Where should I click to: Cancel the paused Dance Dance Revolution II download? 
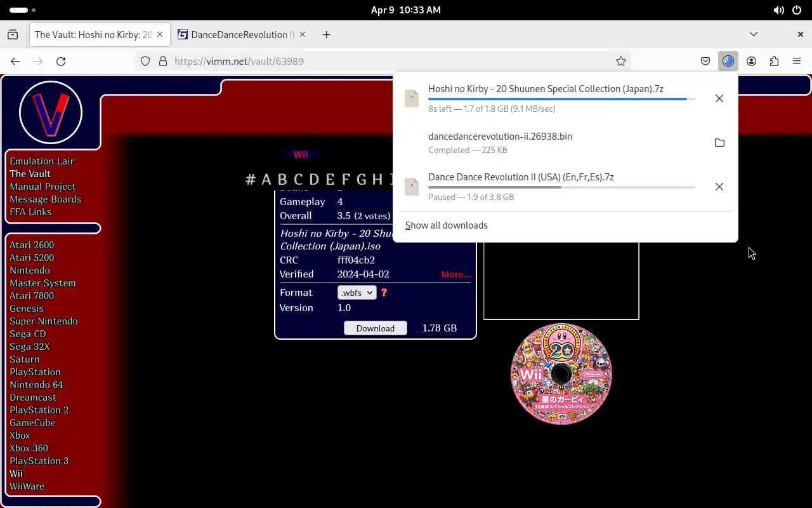pyautogui.click(x=719, y=187)
